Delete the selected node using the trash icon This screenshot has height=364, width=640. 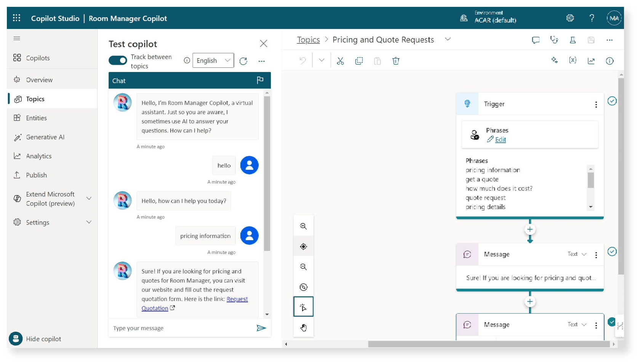pos(396,61)
